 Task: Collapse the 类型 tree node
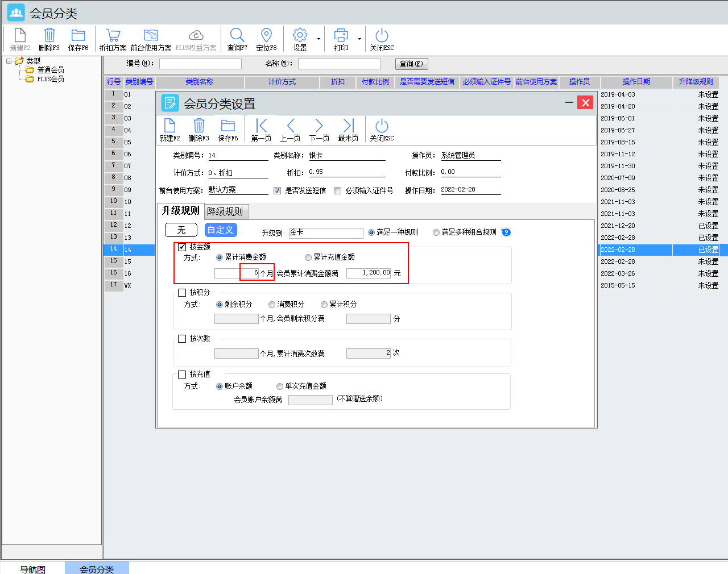point(9,61)
